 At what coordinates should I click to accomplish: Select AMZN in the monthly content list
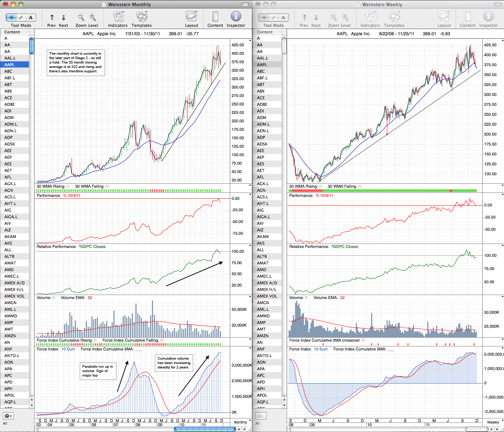point(15,336)
